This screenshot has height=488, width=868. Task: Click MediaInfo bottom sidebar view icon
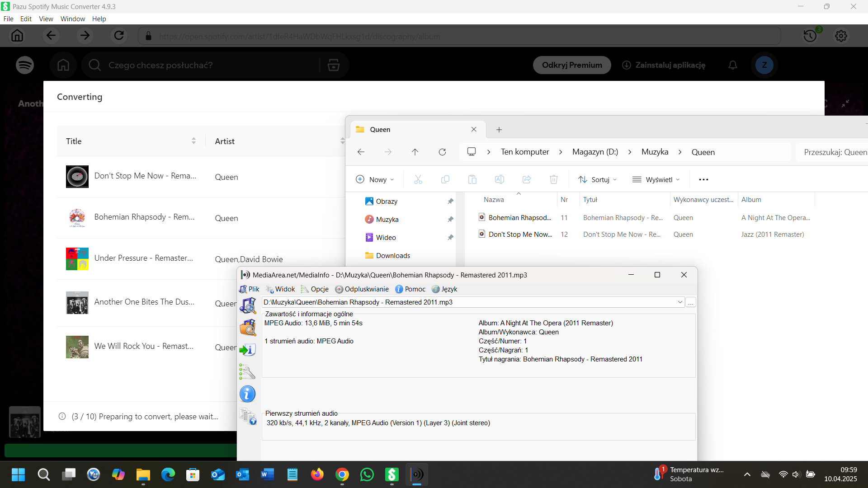pyautogui.click(x=248, y=416)
